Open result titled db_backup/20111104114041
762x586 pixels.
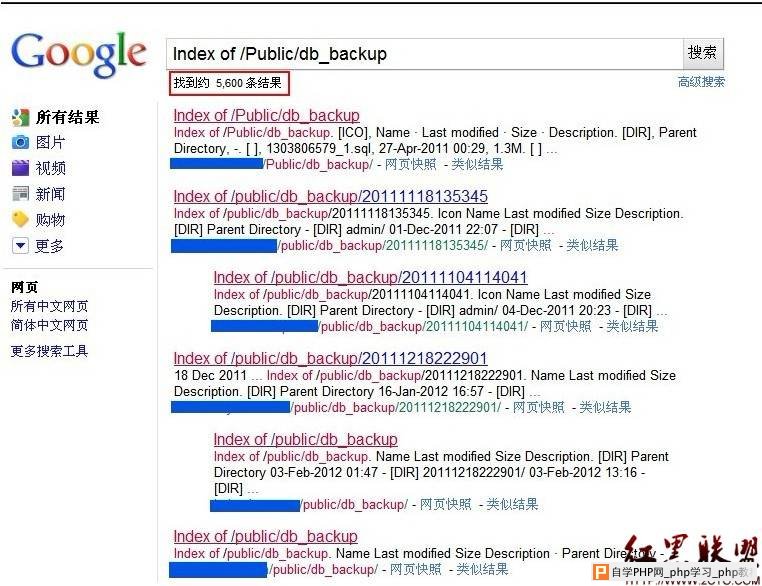pyautogui.click(x=370, y=277)
